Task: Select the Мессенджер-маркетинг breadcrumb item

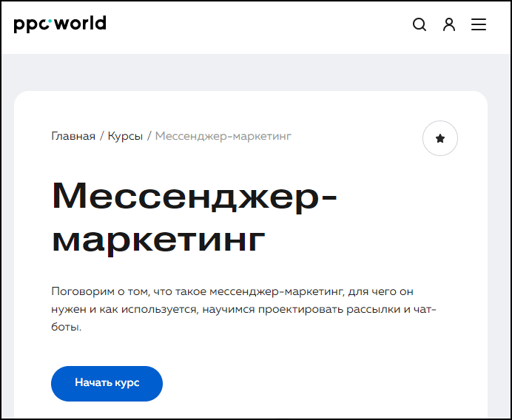Action: 223,136
